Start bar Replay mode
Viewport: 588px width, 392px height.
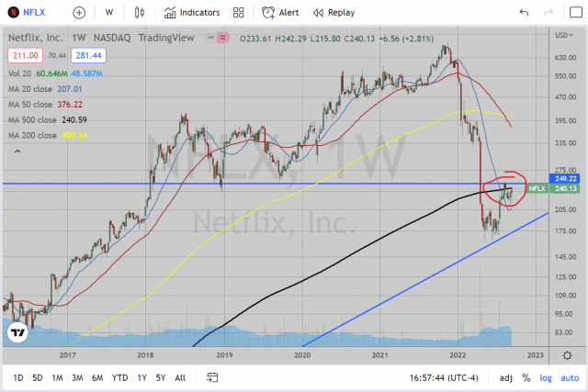(334, 13)
